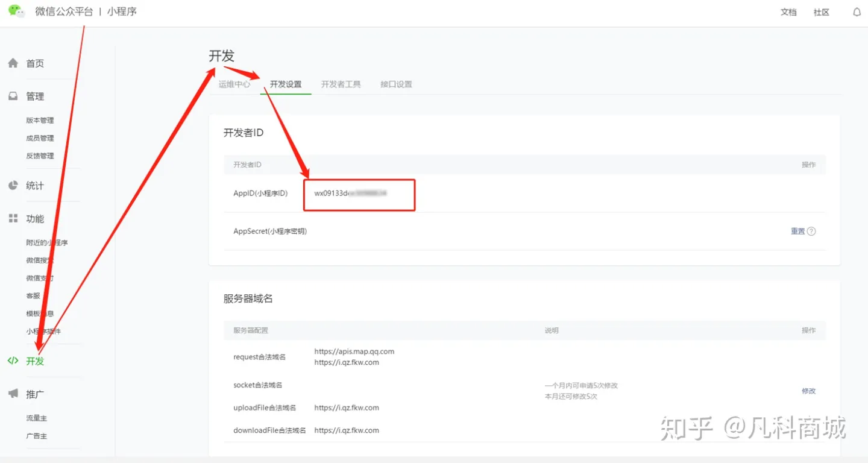Open 版本管理 in the sidebar
The width and height of the screenshot is (868, 463).
(x=40, y=120)
